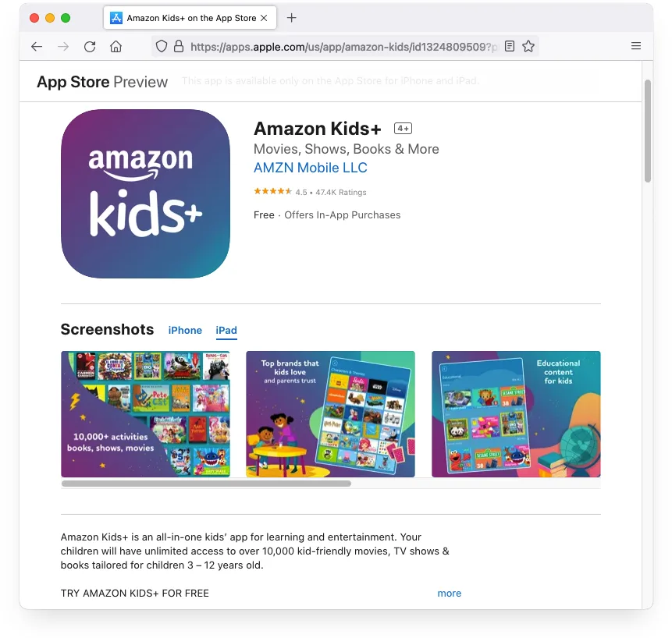Open AMZN Mobile LLC developer link
Screen dimensions: 672x638
(x=311, y=168)
